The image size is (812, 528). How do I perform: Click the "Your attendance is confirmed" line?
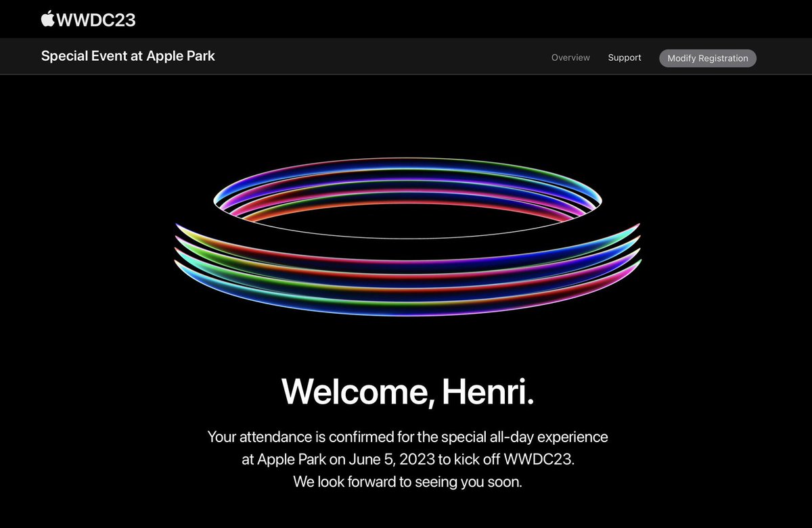click(407, 437)
